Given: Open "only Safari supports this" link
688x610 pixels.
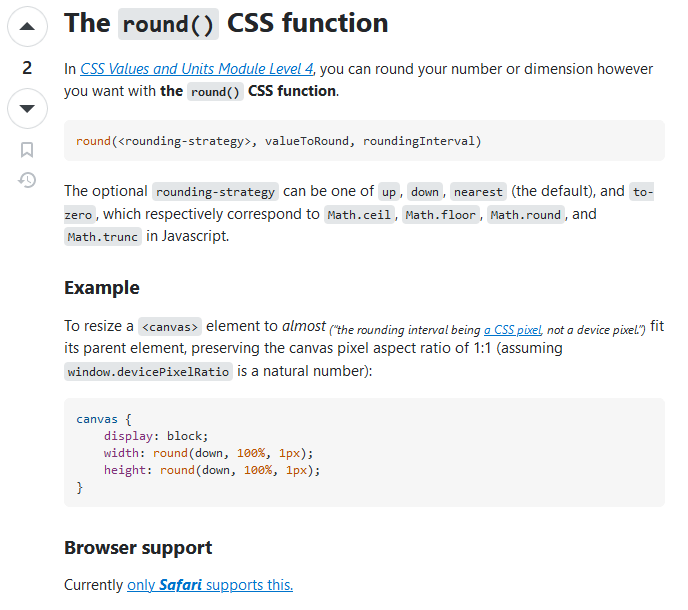Looking at the screenshot, I should pyautogui.click(x=210, y=585).
